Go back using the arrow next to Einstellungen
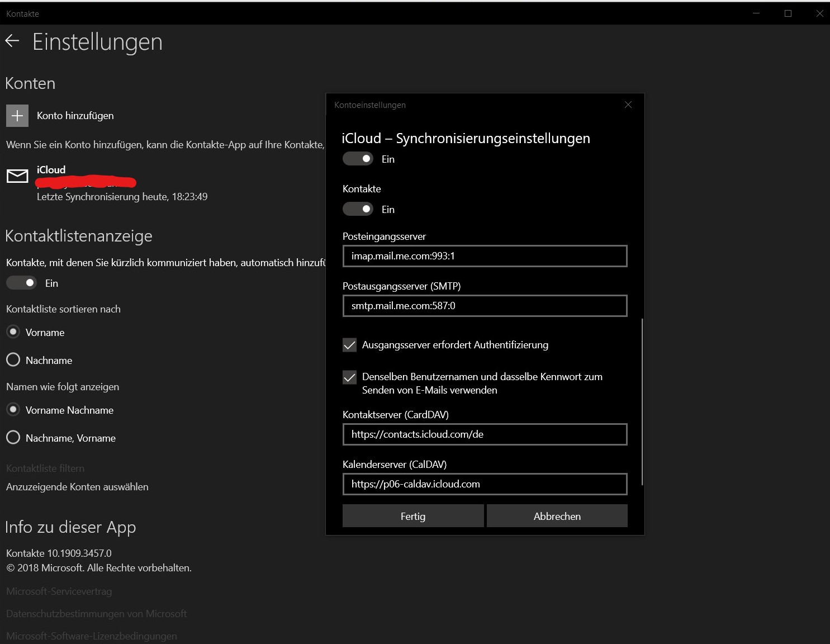Image resolution: width=830 pixels, height=644 pixels. pos(12,41)
